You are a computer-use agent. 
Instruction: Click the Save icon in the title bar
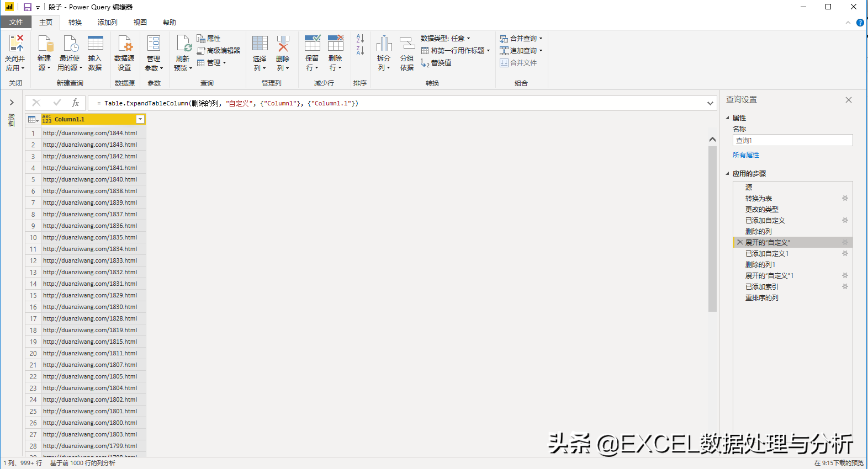(27, 7)
